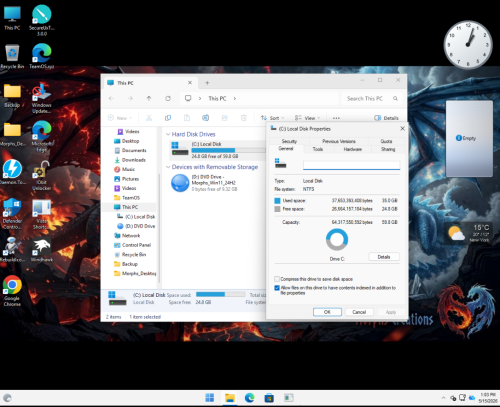
Task: Close the This PC explorer tab
Action: 190,83
